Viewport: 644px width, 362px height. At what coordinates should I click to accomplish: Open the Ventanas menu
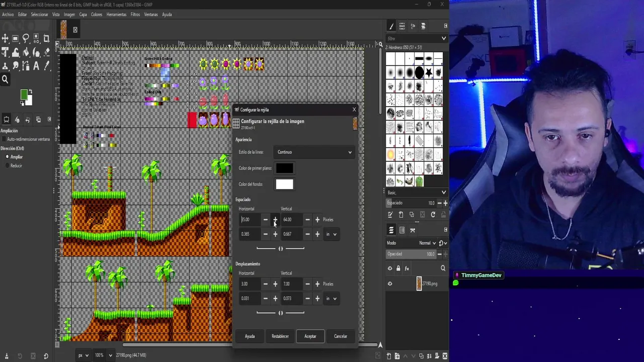click(x=151, y=15)
